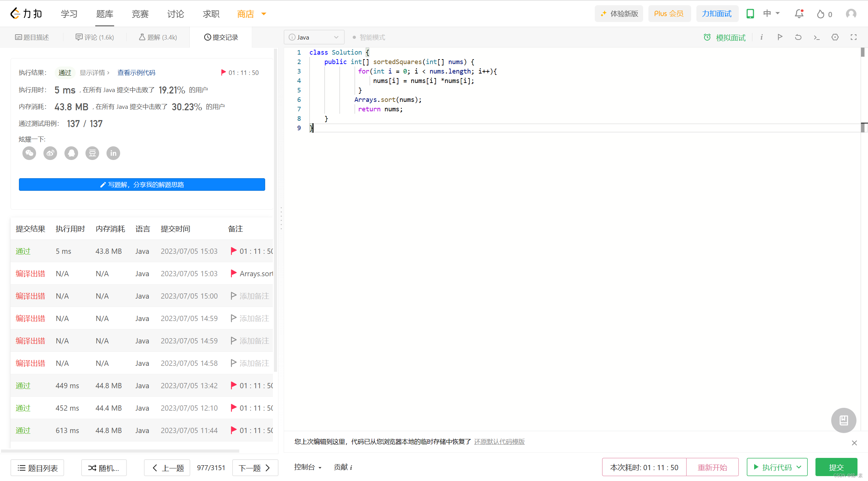Click 写题解 share solution button
868x481 pixels.
(x=142, y=184)
